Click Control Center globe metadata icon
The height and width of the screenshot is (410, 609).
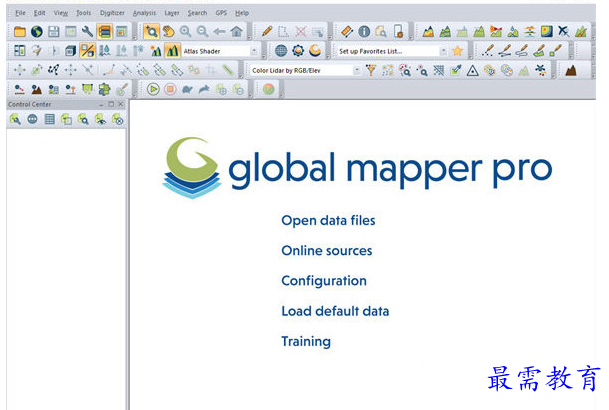(32, 119)
